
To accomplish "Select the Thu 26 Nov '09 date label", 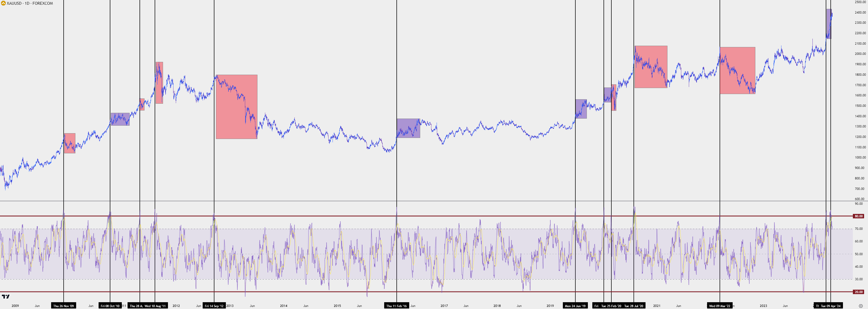I will [63, 306].
